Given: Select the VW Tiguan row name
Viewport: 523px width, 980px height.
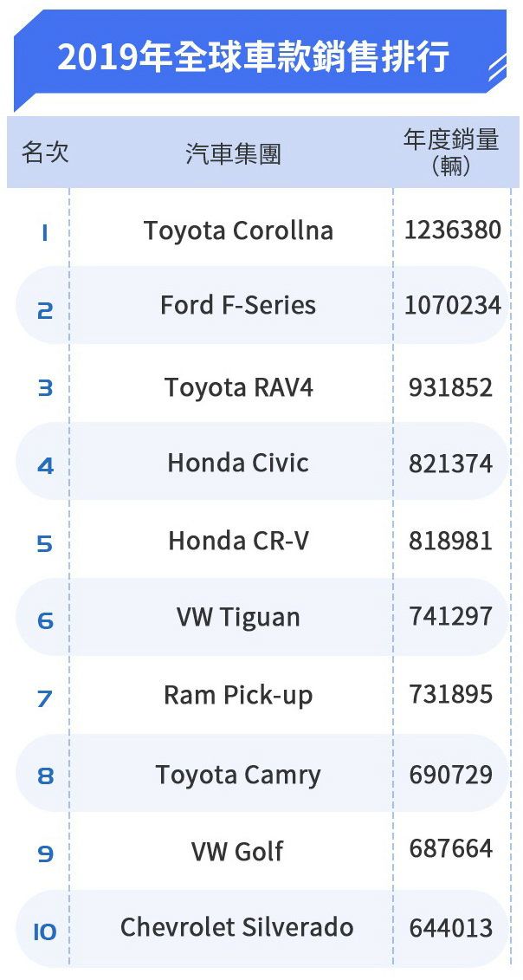Looking at the screenshot, I should point(238,617).
